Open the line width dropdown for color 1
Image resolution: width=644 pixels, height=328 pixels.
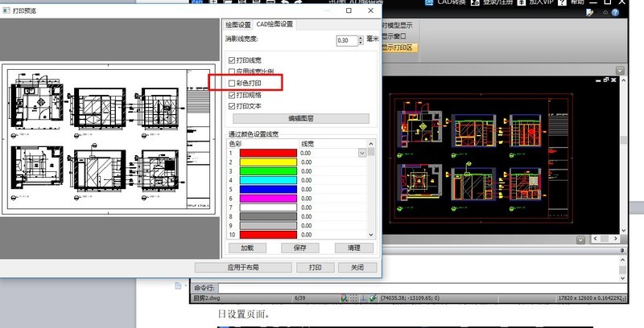click(x=362, y=153)
